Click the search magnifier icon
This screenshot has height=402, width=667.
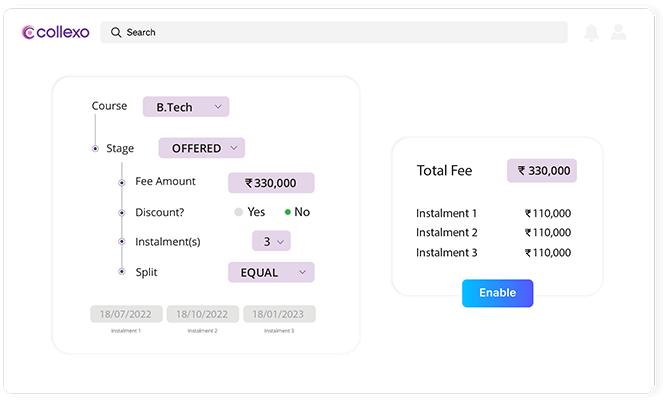(x=116, y=32)
